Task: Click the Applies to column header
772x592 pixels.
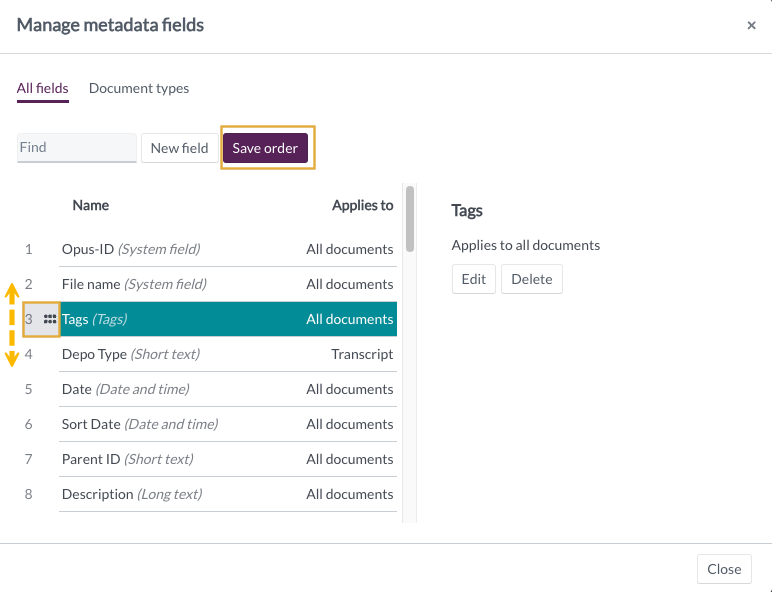Action: coord(362,205)
